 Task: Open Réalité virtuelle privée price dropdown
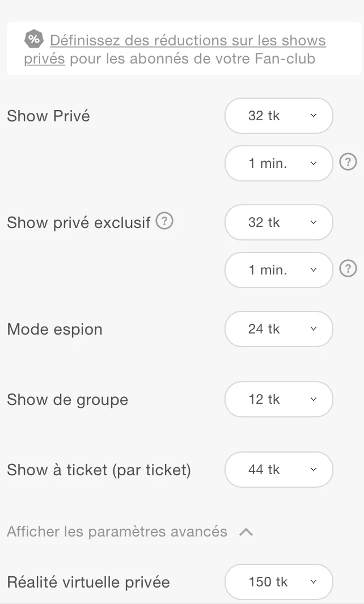point(278,582)
